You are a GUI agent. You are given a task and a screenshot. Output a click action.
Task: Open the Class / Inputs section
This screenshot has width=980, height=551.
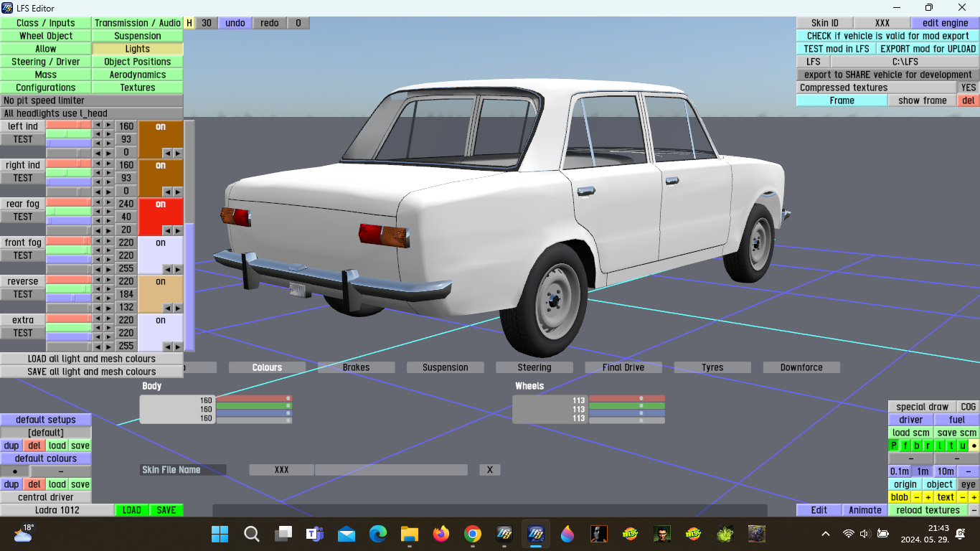coord(46,23)
